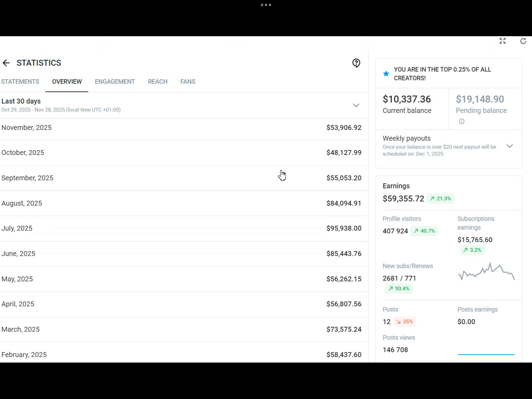532x399 pixels.
Task: Click the refresh page icon
Action: click(x=523, y=41)
